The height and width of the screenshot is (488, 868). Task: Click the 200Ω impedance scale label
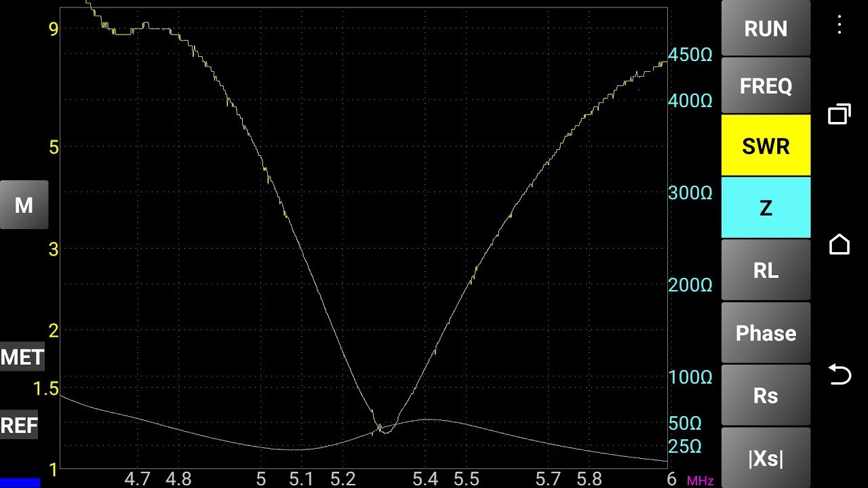coord(690,285)
